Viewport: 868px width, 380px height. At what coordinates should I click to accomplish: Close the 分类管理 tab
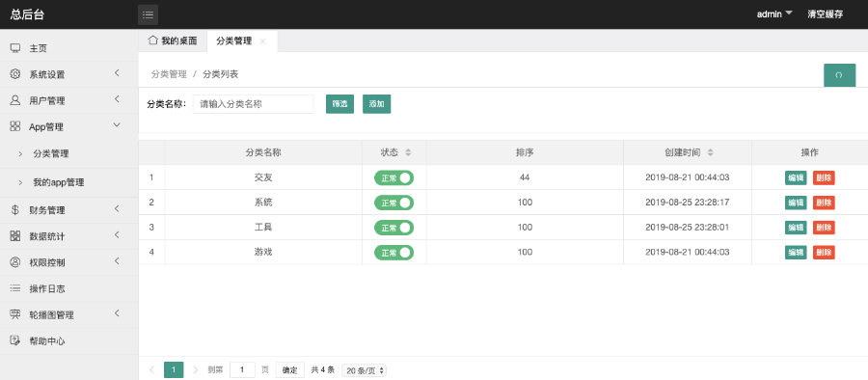pos(263,41)
